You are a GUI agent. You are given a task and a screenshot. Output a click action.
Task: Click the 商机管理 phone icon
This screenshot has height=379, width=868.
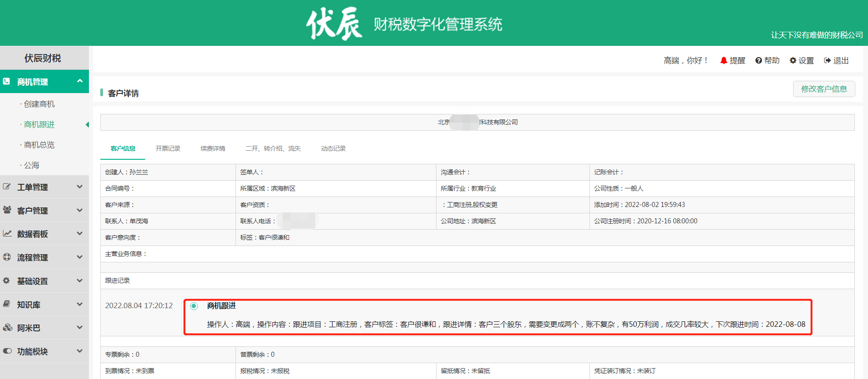tap(6, 81)
